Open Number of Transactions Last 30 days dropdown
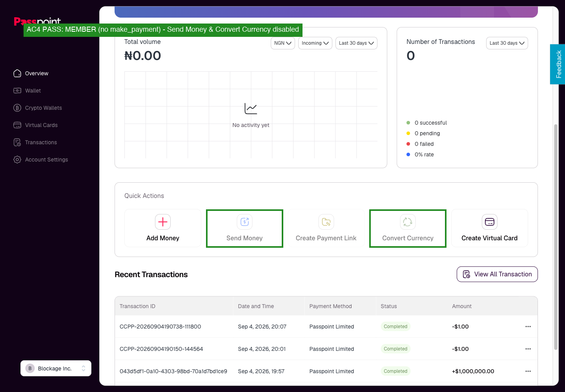This screenshot has height=392, width=565. 507,43
